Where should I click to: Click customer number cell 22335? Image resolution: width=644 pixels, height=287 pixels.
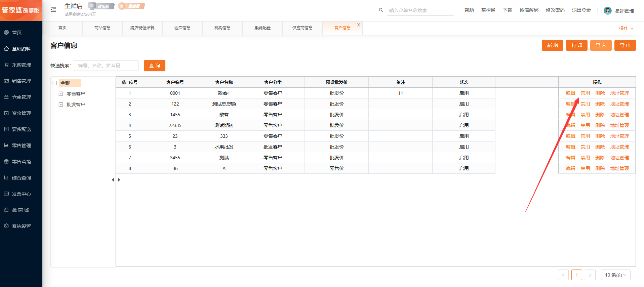pyautogui.click(x=175, y=125)
